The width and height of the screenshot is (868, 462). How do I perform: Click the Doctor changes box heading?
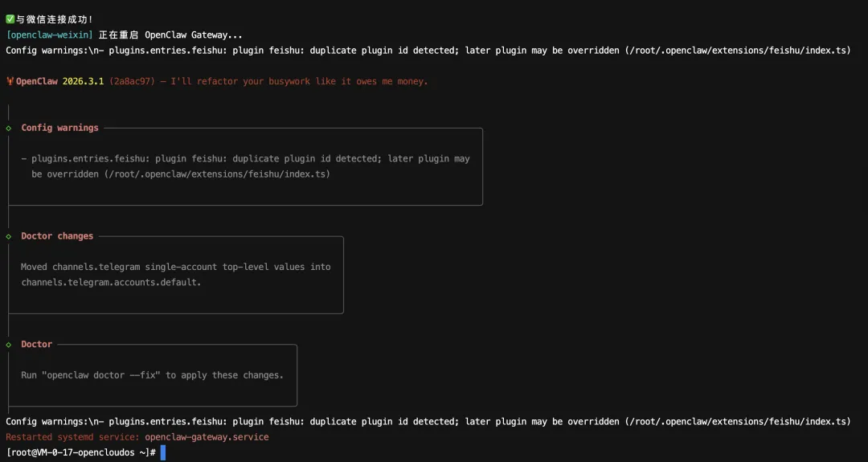point(57,236)
